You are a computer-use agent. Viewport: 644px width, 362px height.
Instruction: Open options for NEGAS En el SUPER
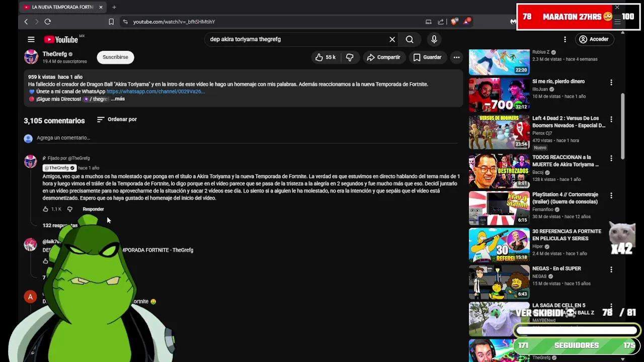(611, 269)
